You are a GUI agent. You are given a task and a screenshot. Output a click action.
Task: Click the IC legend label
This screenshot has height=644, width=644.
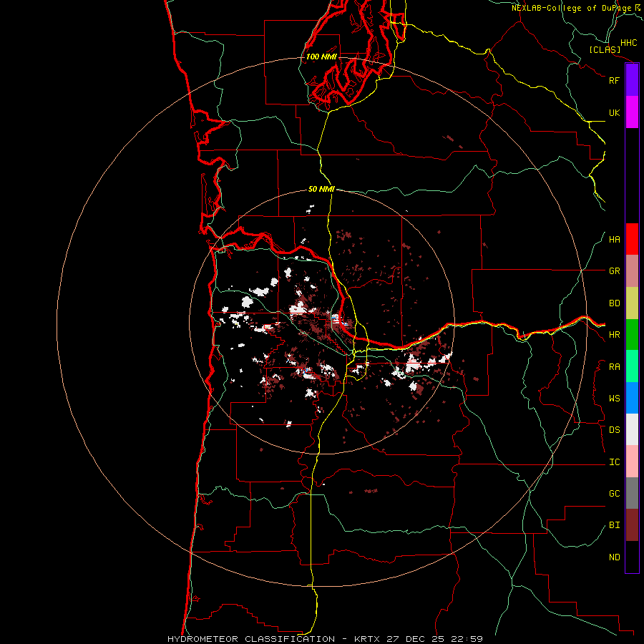[614, 462]
